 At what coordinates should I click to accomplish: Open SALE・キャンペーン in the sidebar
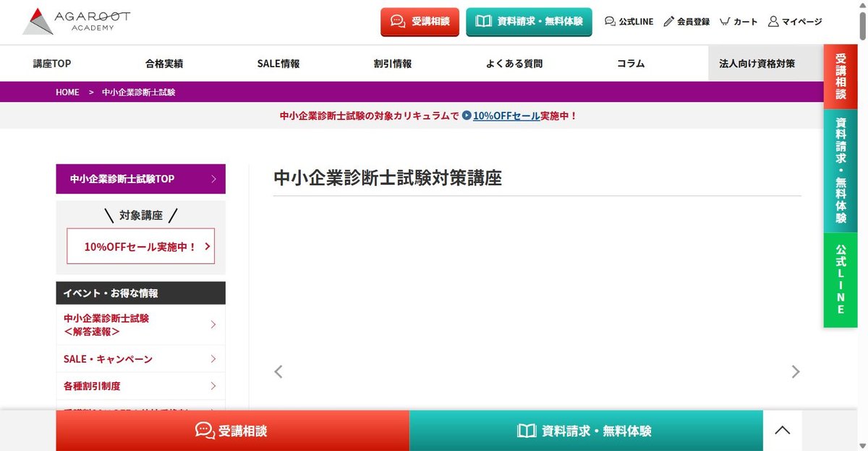click(x=140, y=359)
